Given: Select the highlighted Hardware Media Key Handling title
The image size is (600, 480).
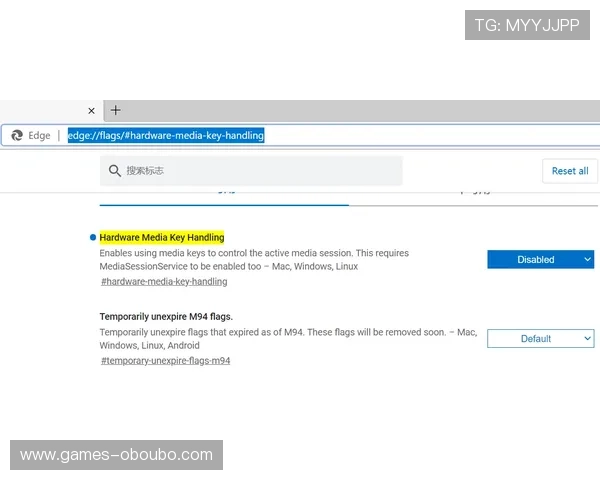Looking at the screenshot, I should click(x=162, y=237).
